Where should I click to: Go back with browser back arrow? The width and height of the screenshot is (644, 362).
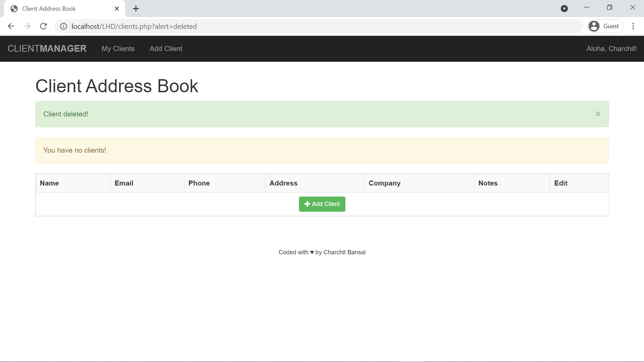pos(11,26)
